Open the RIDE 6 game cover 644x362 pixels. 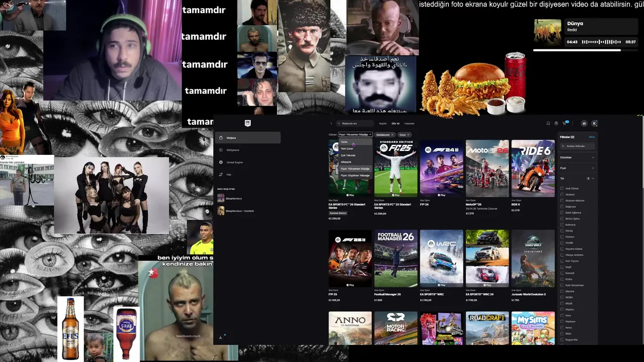[x=533, y=168]
